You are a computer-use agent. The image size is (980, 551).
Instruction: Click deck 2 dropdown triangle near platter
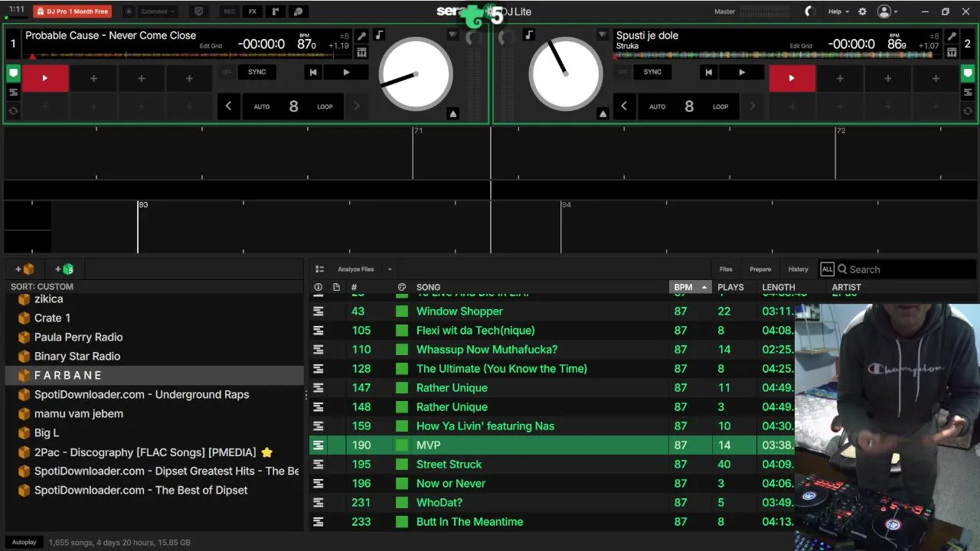click(603, 35)
